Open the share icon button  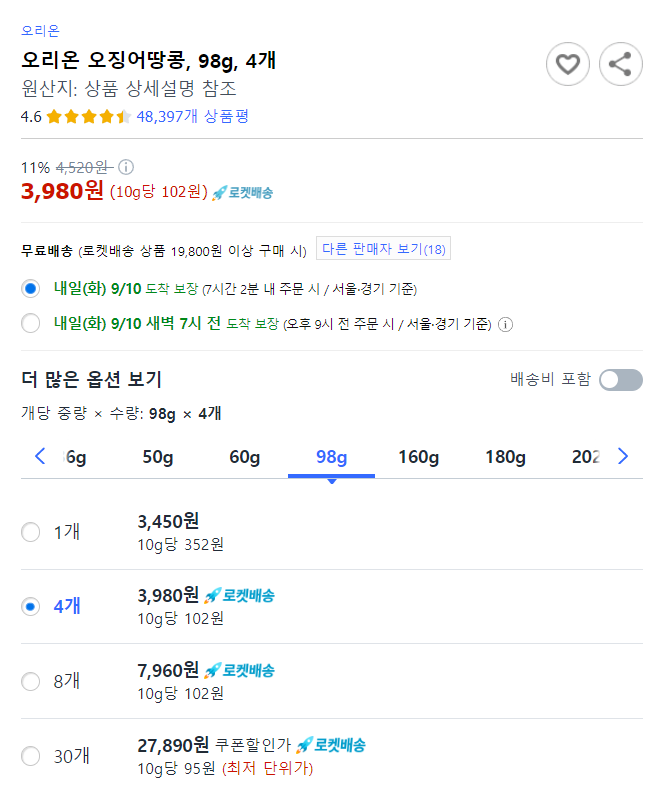(x=620, y=64)
